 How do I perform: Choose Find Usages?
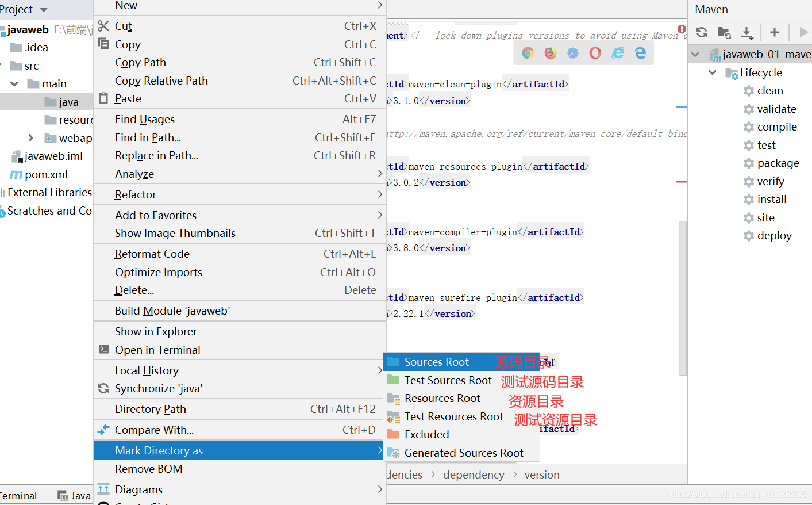click(x=240, y=119)
